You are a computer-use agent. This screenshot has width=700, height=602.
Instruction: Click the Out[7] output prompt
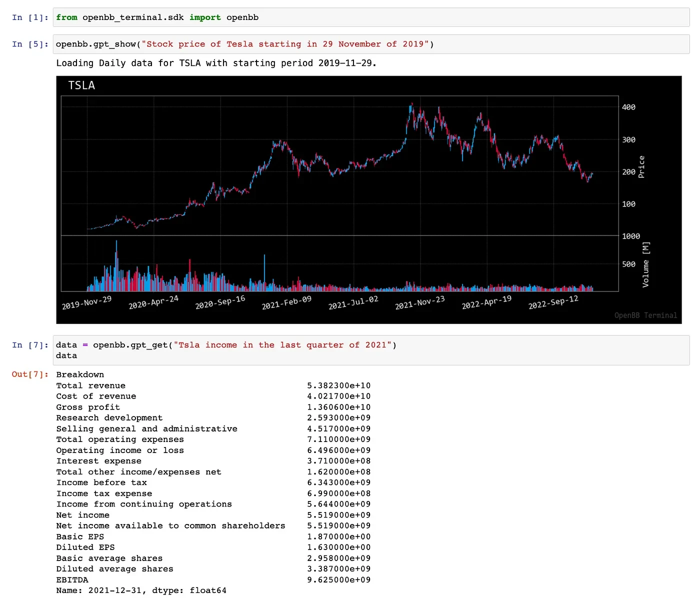30,374
